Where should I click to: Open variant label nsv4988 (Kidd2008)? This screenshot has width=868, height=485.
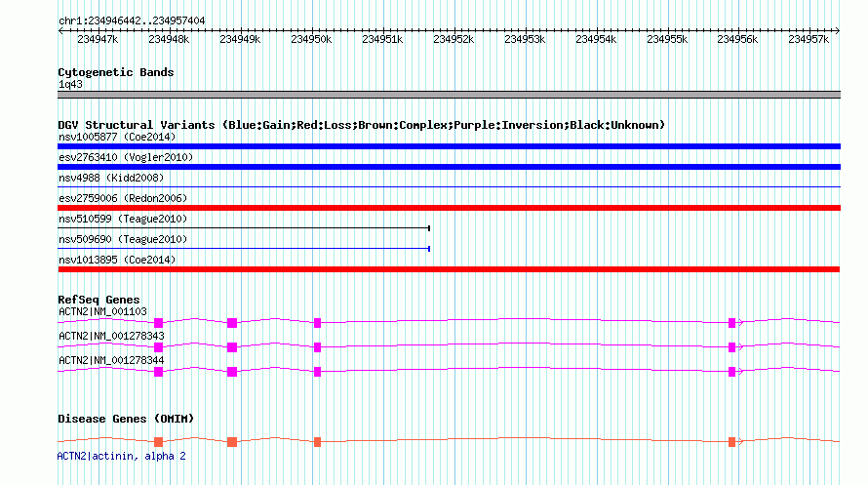111,178
